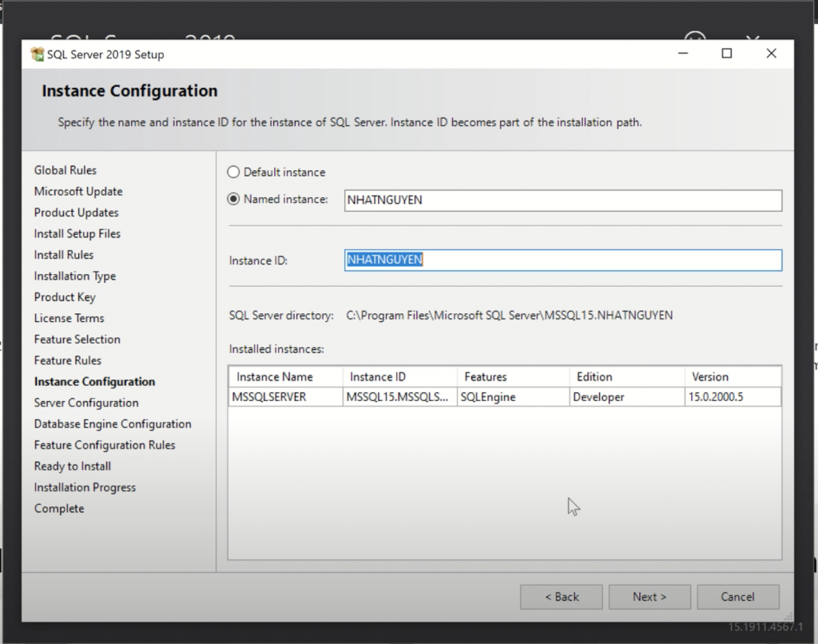Viewport: 818px width, 644px height.
Task: Click the Developer edition cell
Action: (627, 397)
